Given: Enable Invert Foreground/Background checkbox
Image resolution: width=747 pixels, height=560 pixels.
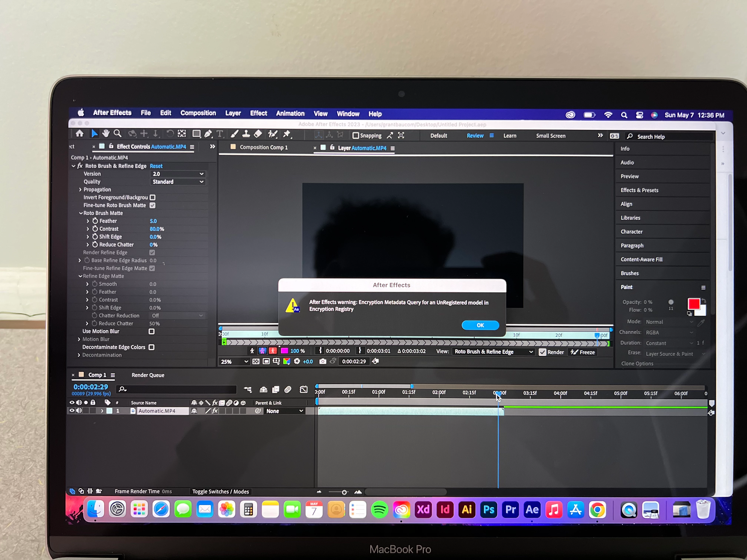Looking at the screenshot, I should pyautogui.click(x=153, y=197).
